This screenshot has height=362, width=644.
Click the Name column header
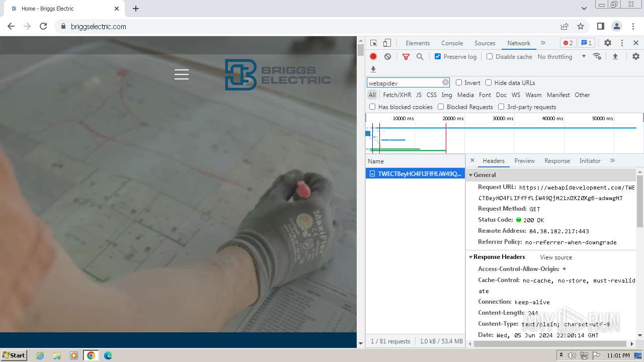pyautogui.click(x=415, y=161)
